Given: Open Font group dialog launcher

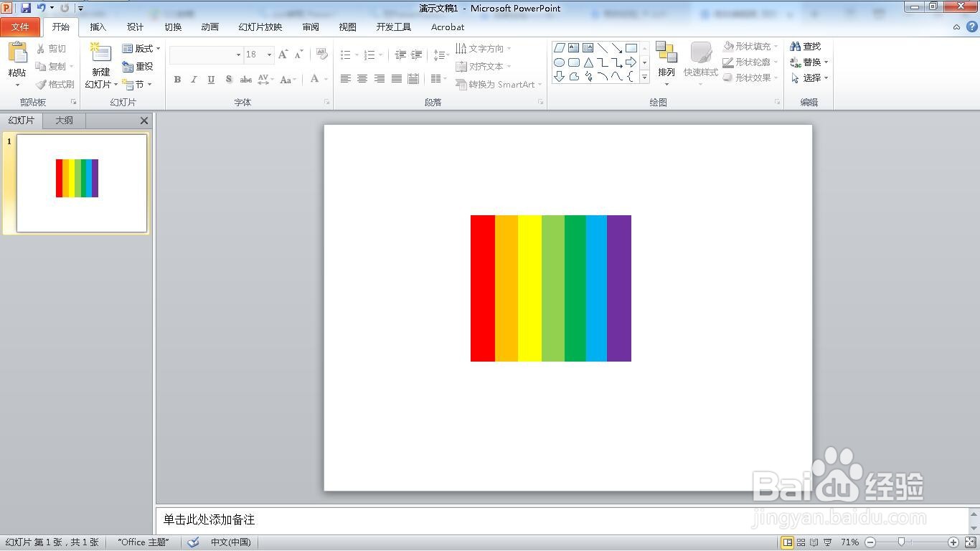Looking at the screenshot, I should pos(326,103).
